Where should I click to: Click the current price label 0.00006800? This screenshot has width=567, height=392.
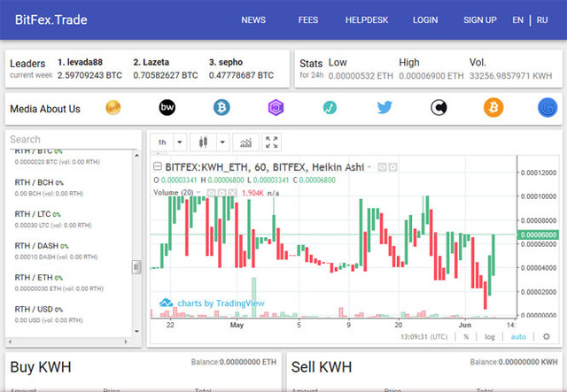pyautogui.click(x=538, y=234)
